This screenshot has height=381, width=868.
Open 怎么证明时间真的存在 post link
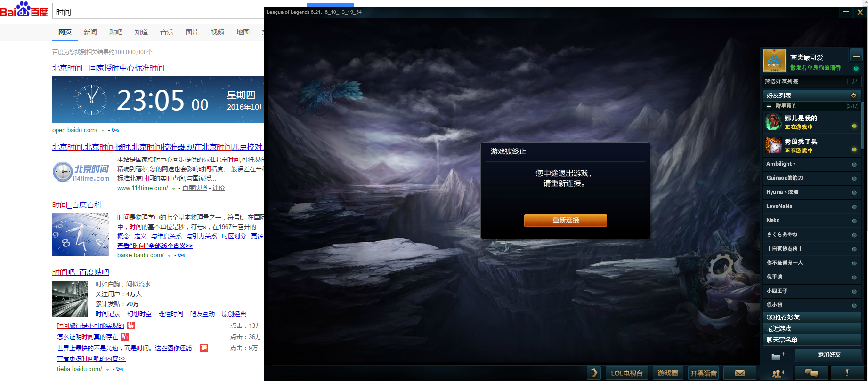point(88,337)
